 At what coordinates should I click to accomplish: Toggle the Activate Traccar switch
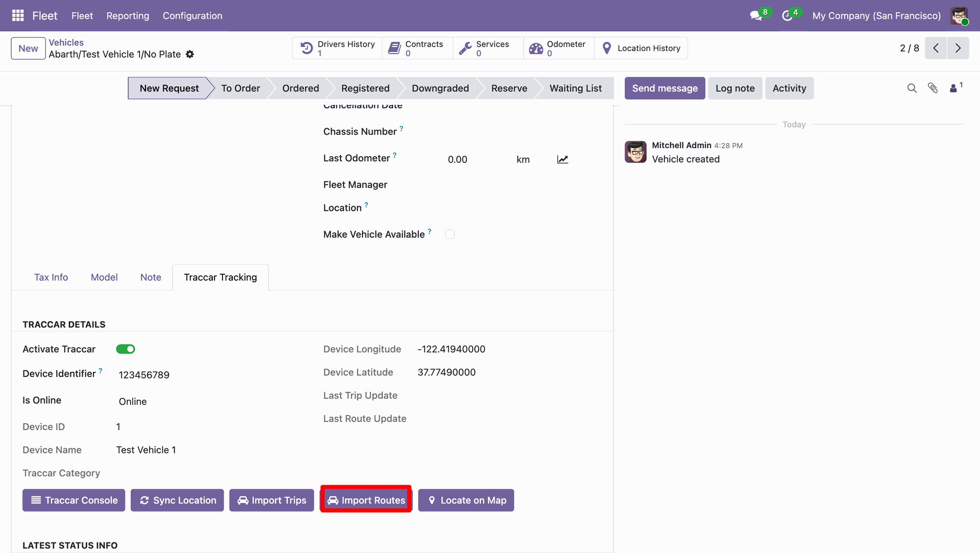126,349
